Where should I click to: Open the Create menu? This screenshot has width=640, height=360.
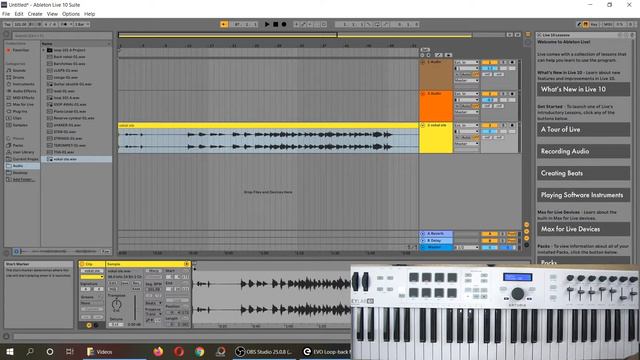(35, 14)
